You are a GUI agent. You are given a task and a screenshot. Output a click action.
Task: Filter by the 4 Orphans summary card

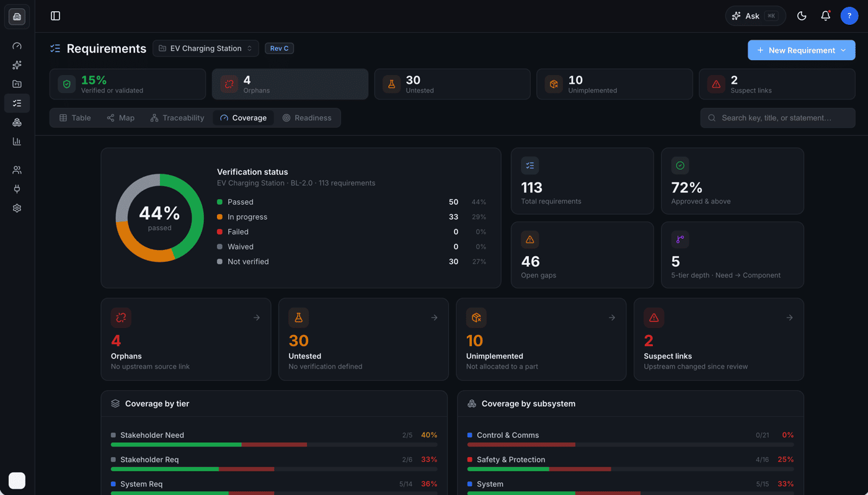[x=290, y=84]
